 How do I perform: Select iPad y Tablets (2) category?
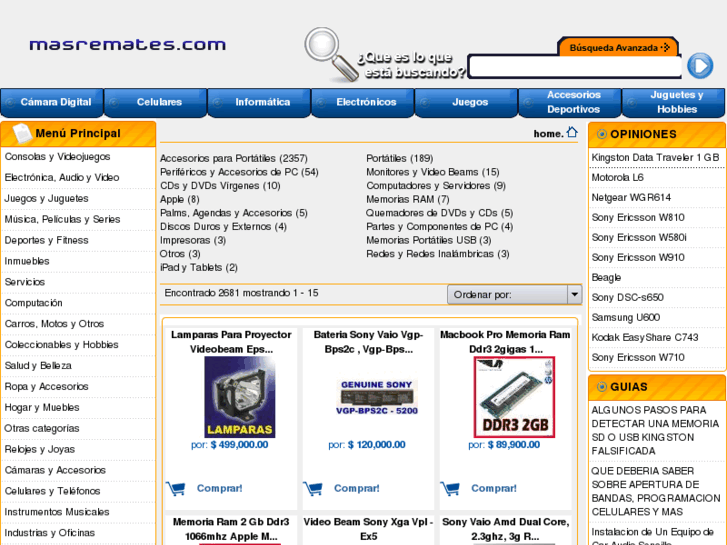click(198, 268)
